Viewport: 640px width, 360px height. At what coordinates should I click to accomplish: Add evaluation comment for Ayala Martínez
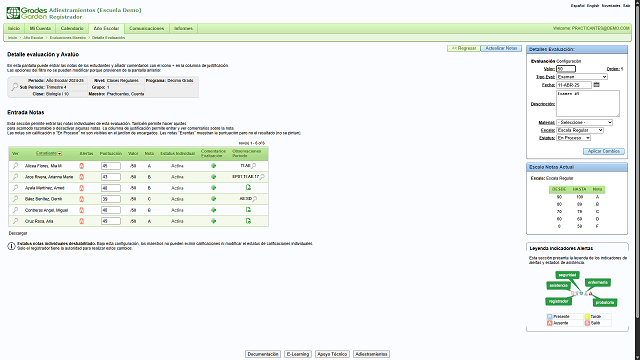point(213,188)
